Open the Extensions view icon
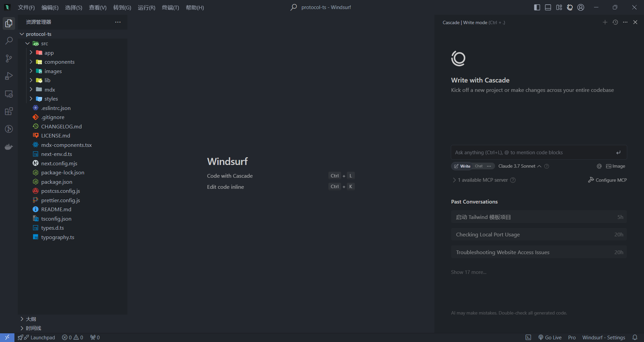The height and width of the screenshot is (342, 644). pos(9,111)
